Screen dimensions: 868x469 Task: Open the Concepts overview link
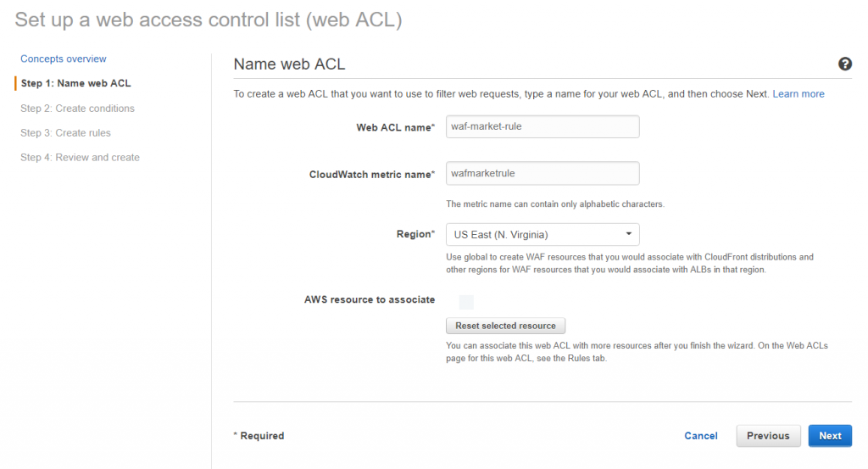click(63, 59)
